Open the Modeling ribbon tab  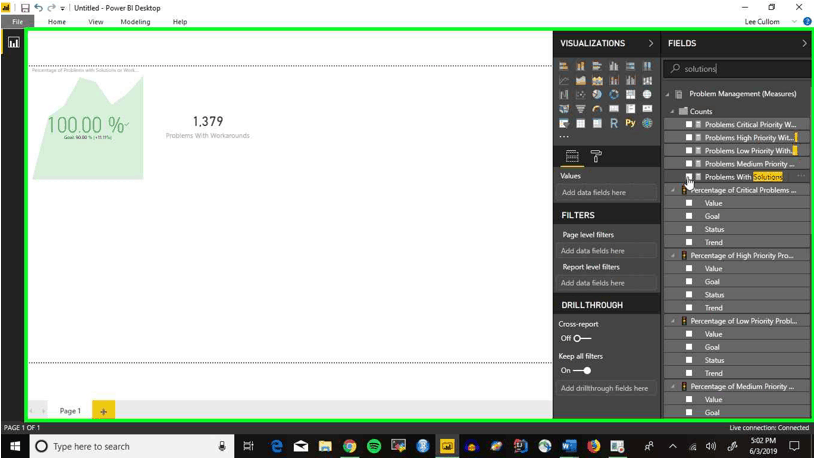(x=135, y=21)
